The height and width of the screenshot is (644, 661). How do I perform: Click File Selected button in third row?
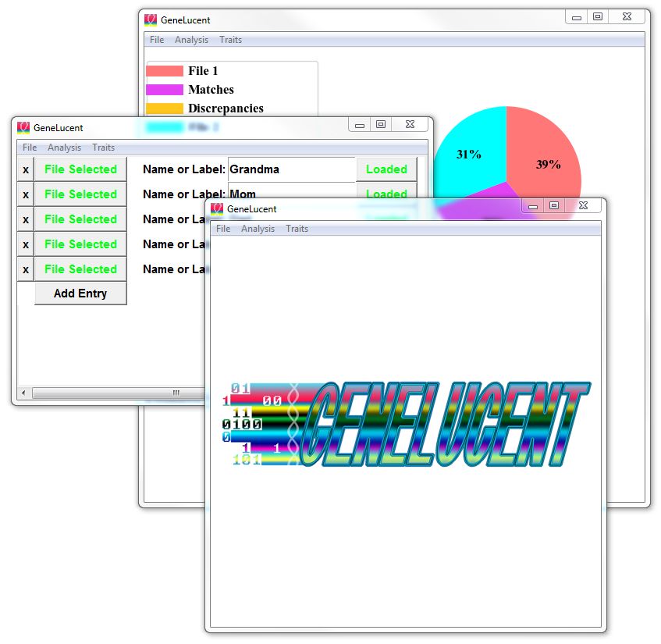(80, 219)
